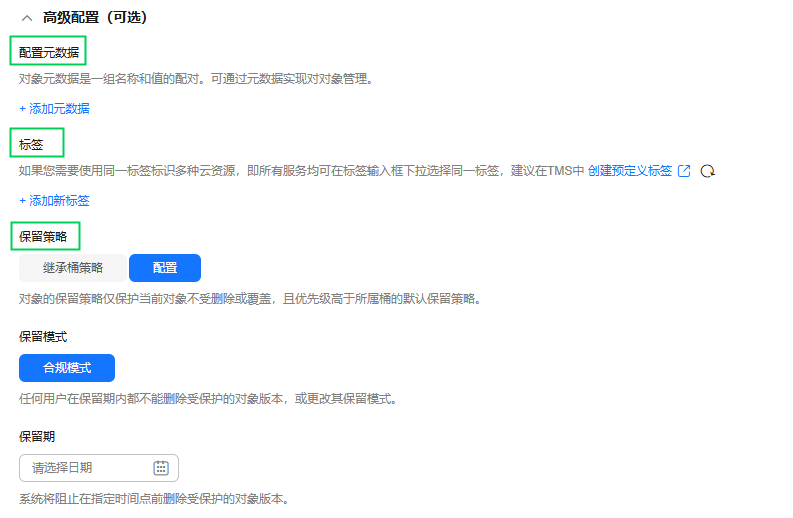
Task: Click the 保留模式 label
Action: [43, 337]
